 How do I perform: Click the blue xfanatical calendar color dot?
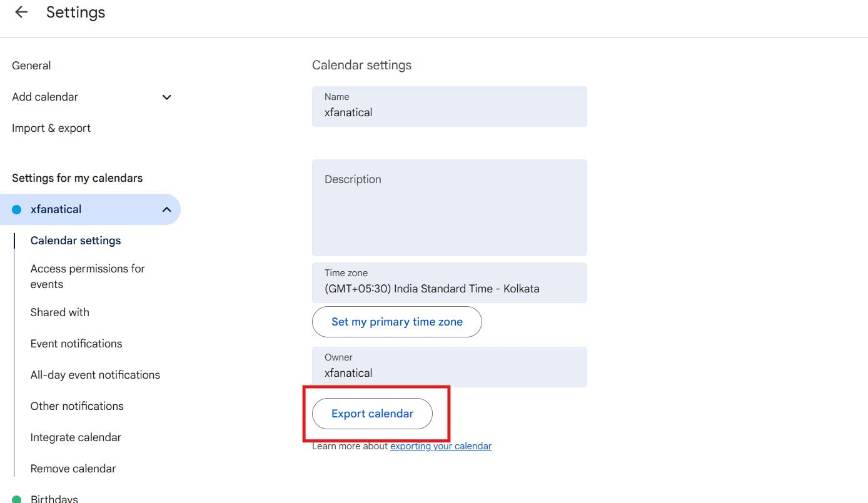point(17,209)
